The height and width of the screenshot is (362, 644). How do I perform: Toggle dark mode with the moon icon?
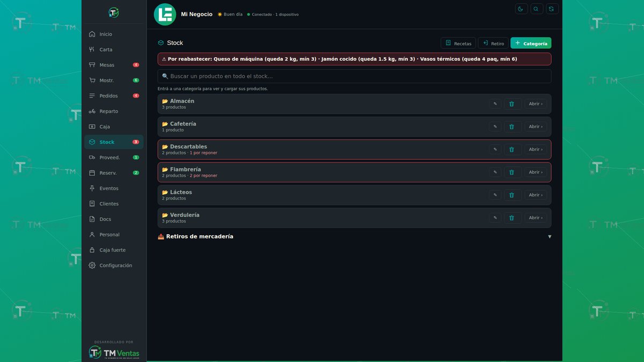click(521, 9)
